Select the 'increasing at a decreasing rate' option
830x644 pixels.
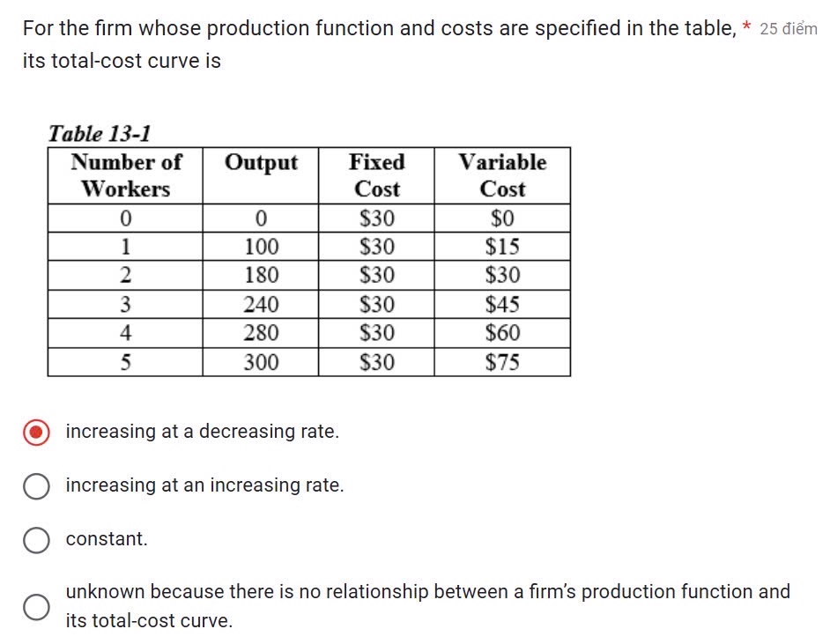(36, 431)
